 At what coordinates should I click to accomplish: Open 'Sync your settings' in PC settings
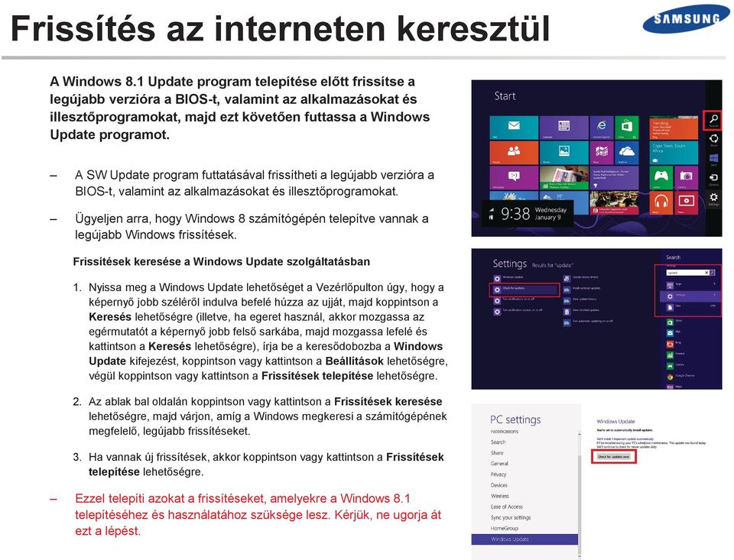pos(511,517)
